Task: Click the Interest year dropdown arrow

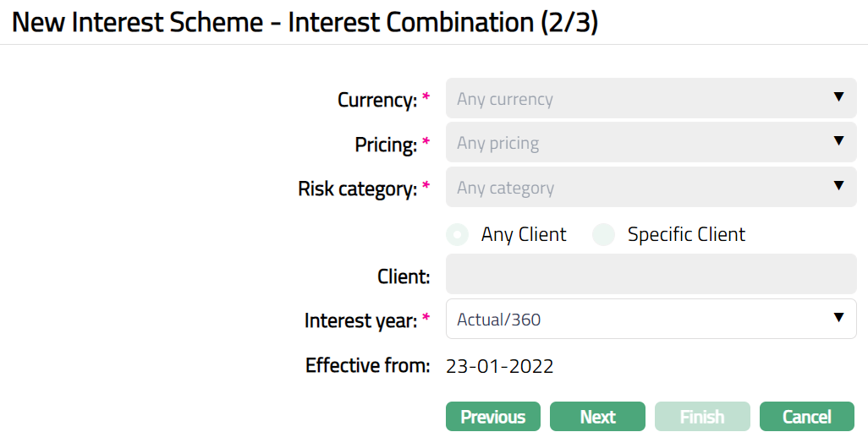Action: click(x=838, y=318)
